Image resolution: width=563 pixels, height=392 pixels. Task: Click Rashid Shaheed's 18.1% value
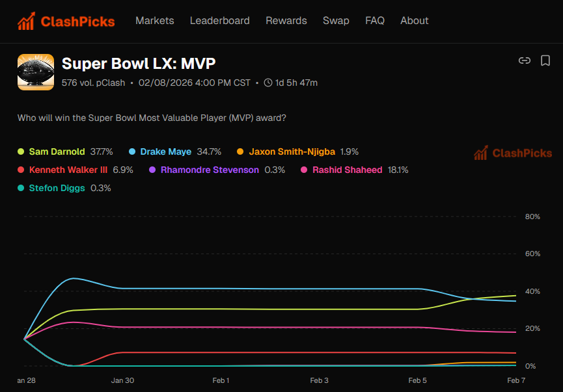(398, 170)
